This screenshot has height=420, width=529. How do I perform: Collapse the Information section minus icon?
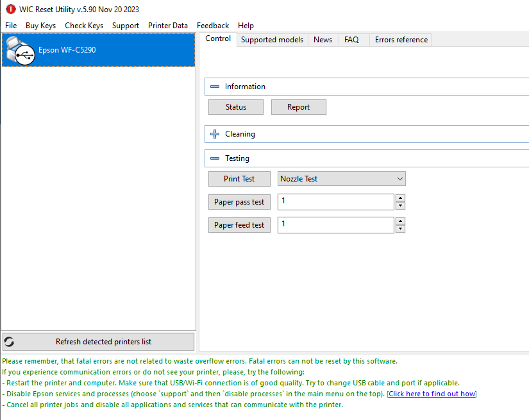[x=215, y=87]
